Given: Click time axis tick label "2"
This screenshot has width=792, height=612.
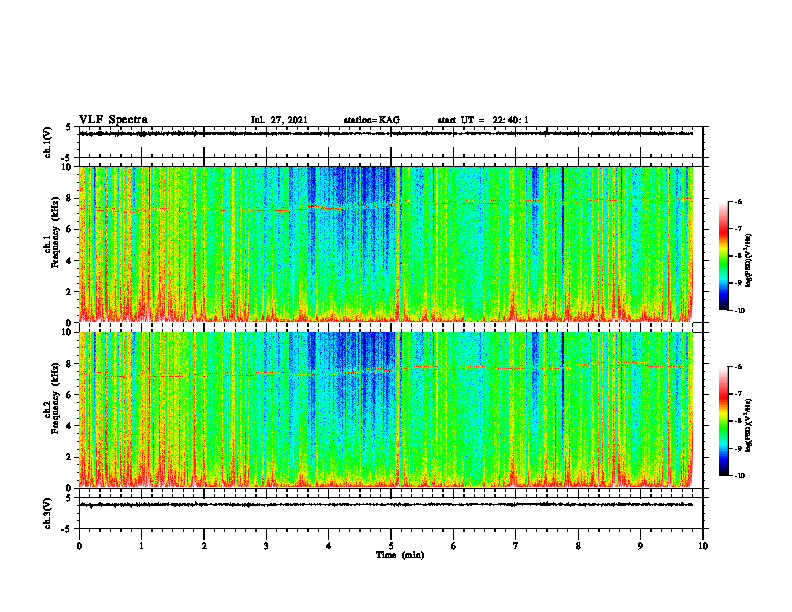Looking at the screenshot, I should [x=204, y=546].
